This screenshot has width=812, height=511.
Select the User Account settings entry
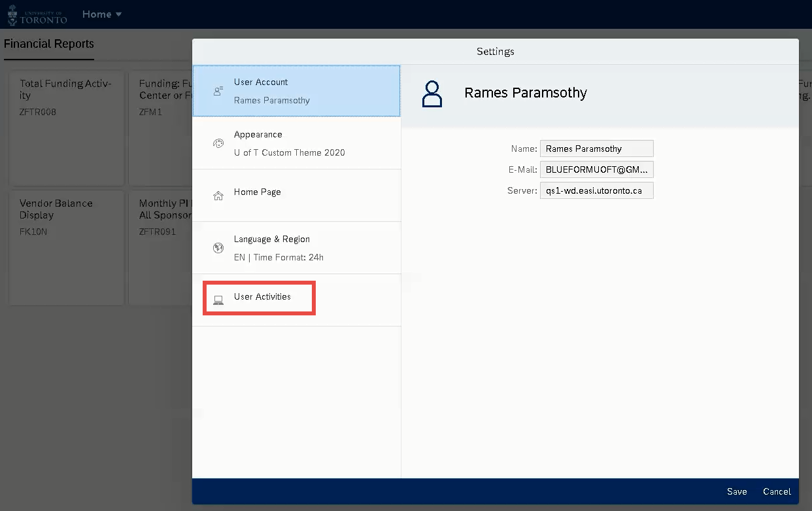pyautogui.click(x=296, y=91)
